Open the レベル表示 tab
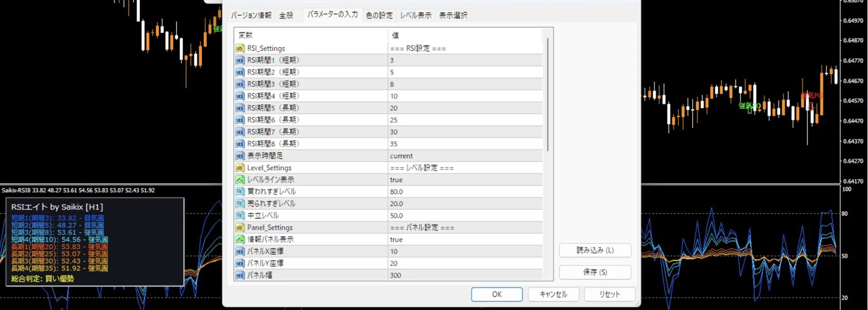Screen dimensions: 868x310 [x=415, y=15]
